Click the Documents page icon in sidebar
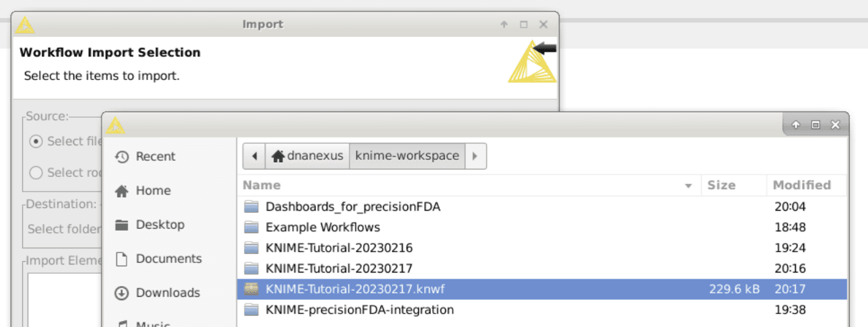 122,259
